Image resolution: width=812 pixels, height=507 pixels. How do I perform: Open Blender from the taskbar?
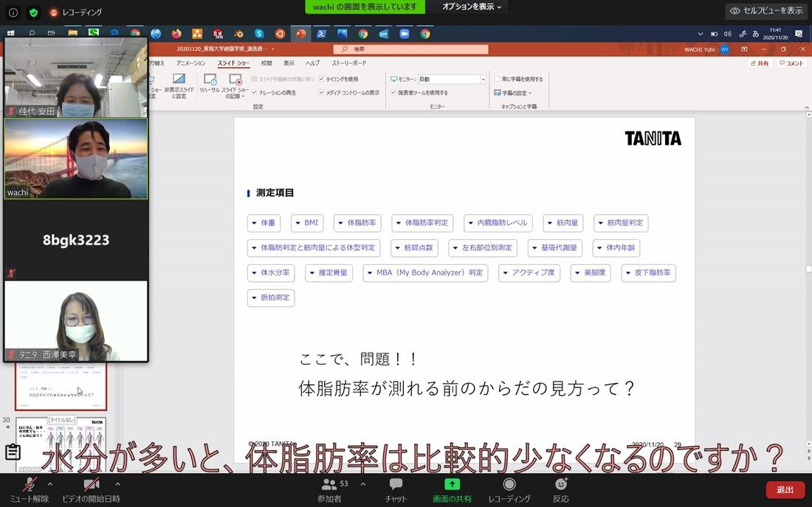[238, 34]
